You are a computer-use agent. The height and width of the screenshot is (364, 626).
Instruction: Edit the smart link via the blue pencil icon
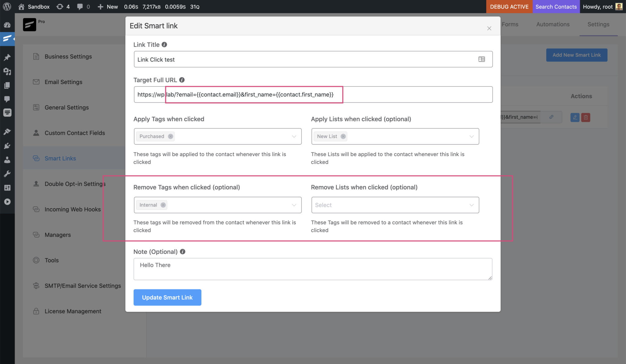click(575, 117)
